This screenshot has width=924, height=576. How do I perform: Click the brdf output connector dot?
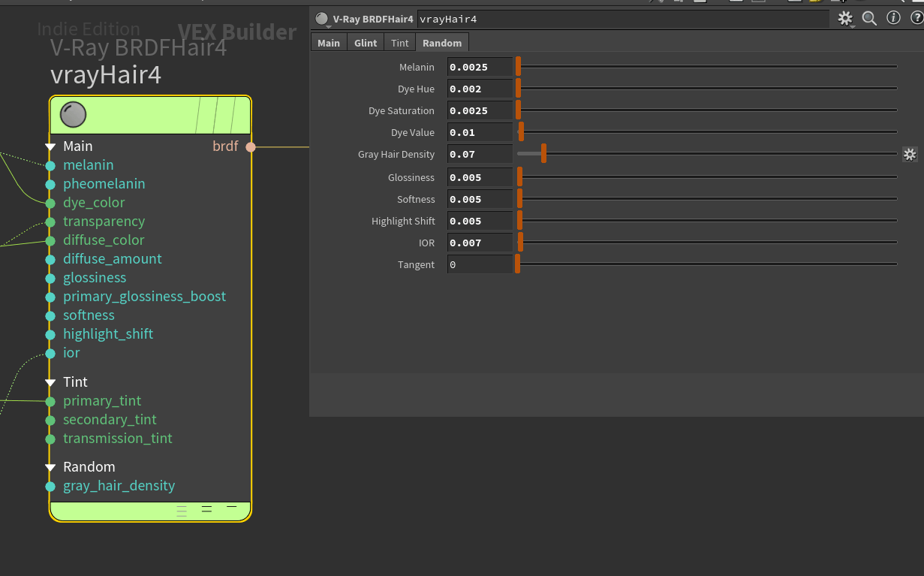tap(251, 147)
